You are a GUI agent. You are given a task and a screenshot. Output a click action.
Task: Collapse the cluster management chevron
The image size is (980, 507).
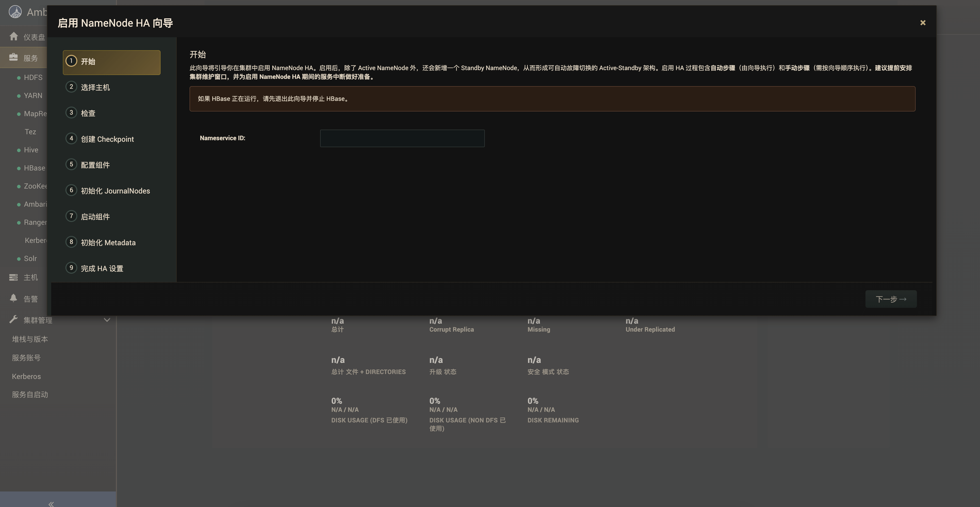(x=107, y=320)
